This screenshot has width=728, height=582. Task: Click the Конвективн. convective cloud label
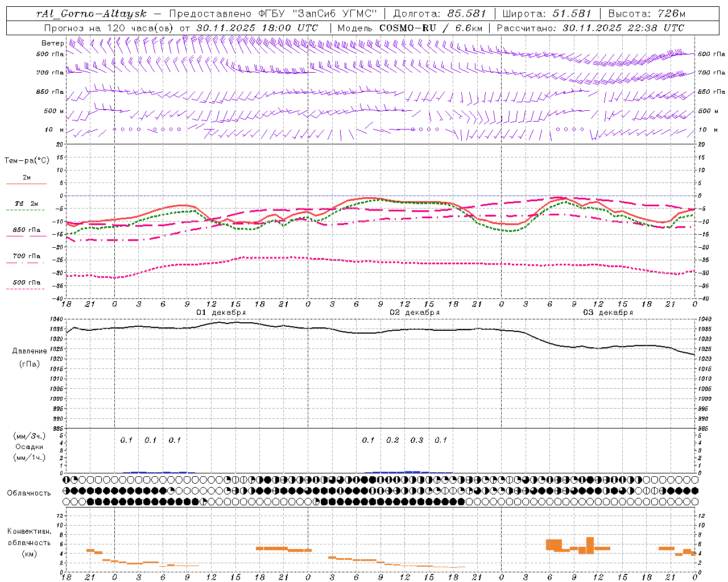coord(30,531)
